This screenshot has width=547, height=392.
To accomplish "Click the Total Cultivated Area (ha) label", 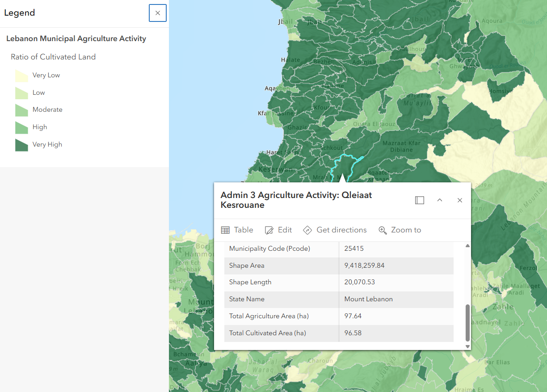I will (x=268, y=333).
